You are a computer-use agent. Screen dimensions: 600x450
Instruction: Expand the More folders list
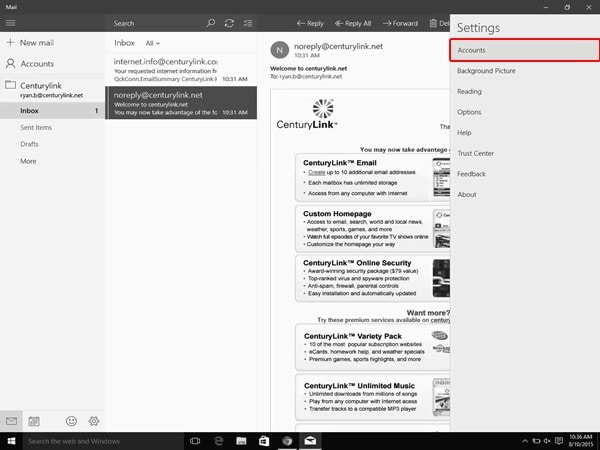tap(28, 161)
